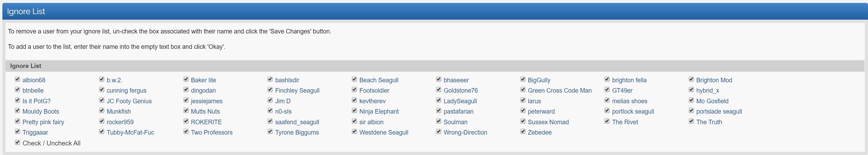Click the Wrong-Direction username link
The width and height of the screenshot is (868, 155).
[x=465, y=132]
